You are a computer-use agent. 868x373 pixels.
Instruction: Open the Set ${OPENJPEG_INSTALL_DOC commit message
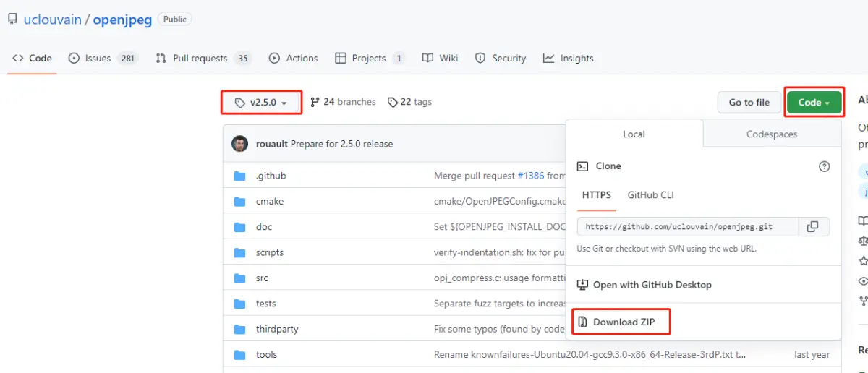(500, 227)
